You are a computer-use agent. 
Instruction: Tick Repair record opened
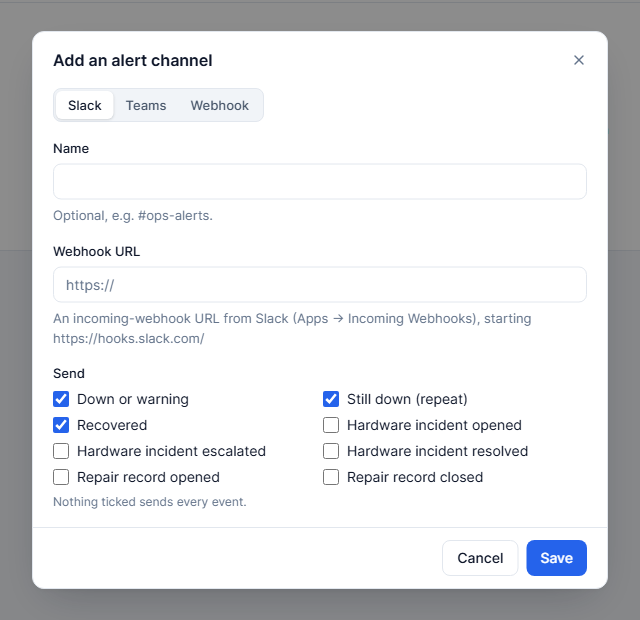[61, 477]
